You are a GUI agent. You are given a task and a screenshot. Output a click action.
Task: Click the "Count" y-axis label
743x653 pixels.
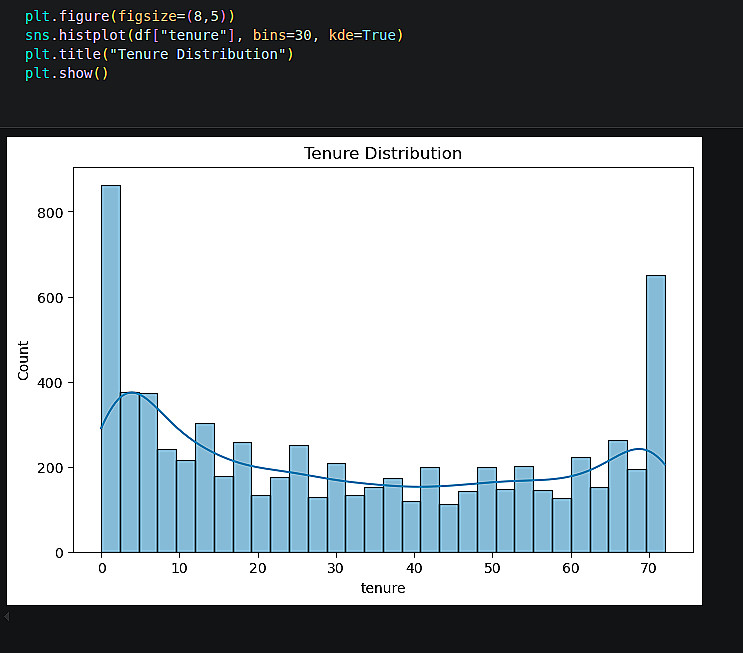[x=24, y=360]
